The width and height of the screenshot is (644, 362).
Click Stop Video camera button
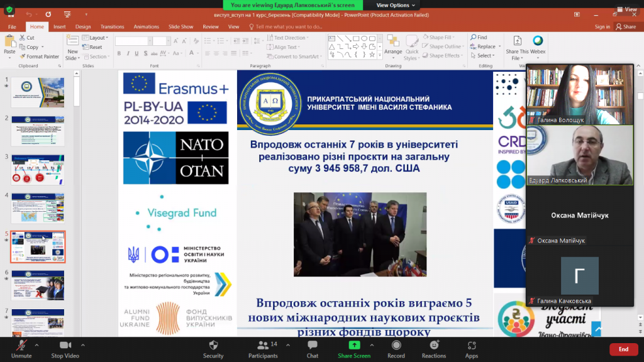65,348
